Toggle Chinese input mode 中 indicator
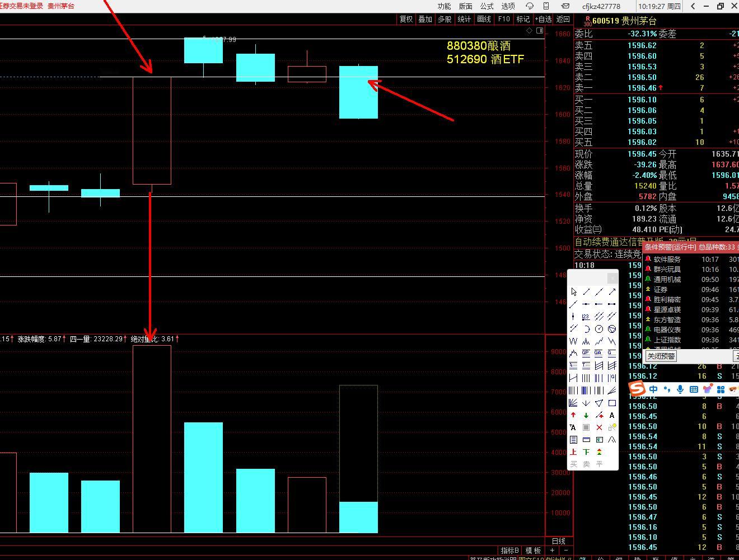739x560 pixels. tap(653, 389)
